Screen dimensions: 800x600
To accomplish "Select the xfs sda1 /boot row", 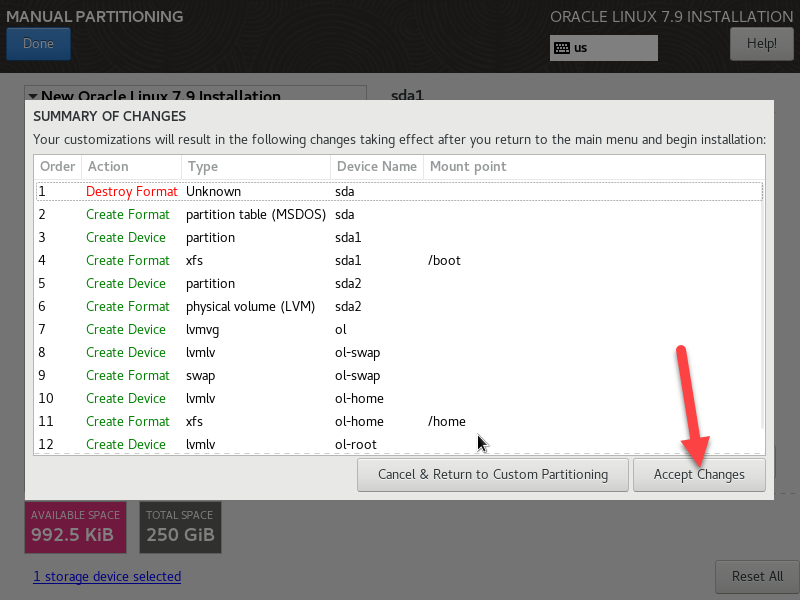I will pos(398,260).
